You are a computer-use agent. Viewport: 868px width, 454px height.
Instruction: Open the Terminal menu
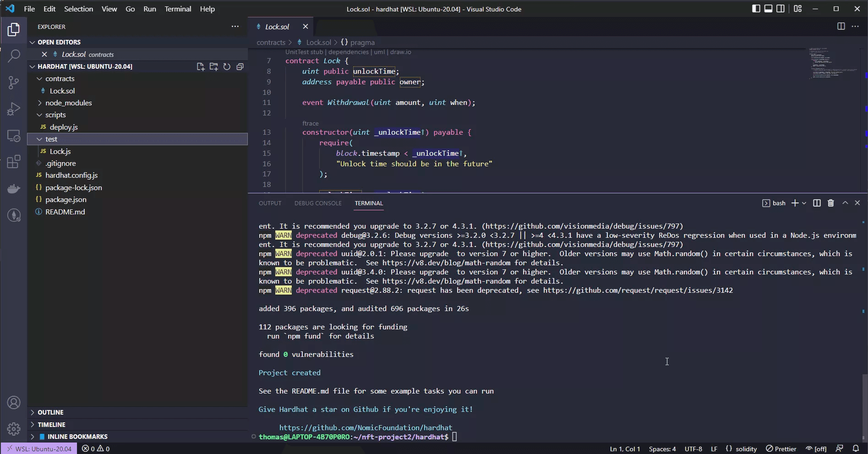coord(178,9)
